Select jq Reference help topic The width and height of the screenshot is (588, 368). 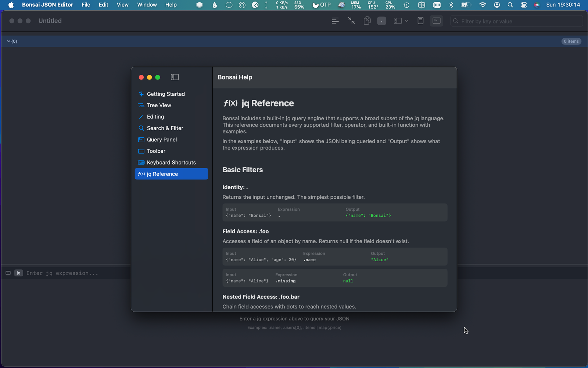pos(171,174)
